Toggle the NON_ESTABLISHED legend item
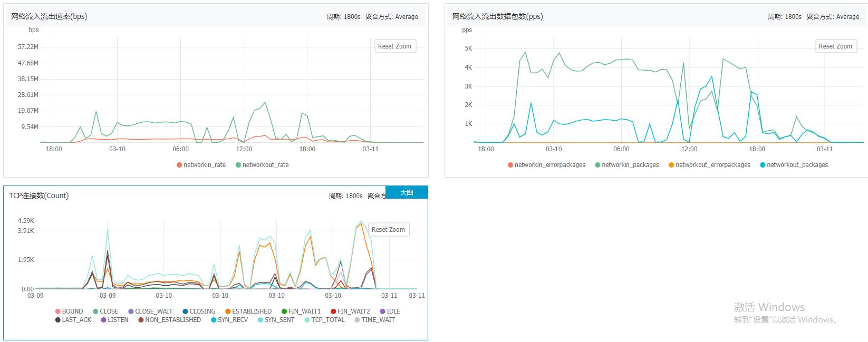Viewport: 868px width, 342px height. click(170, 320)
